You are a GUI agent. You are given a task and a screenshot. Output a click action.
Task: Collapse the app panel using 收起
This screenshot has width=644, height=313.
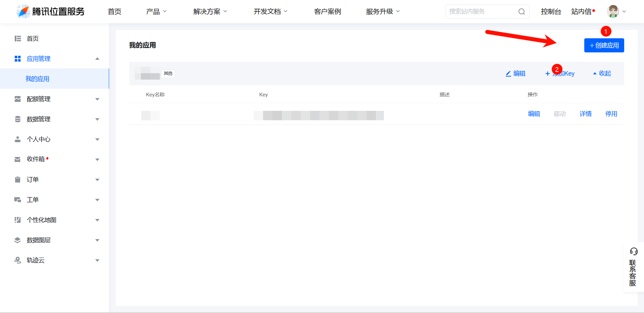(x=601, y=73)
